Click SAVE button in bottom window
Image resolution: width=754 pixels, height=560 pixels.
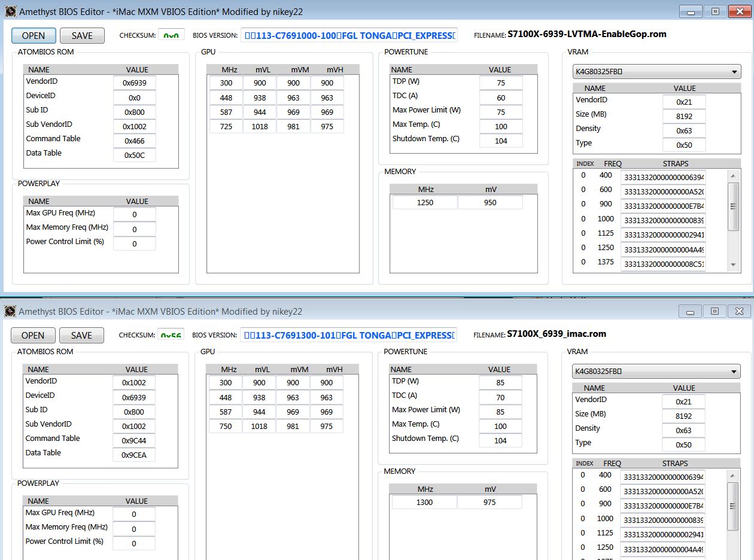[81, 335]
